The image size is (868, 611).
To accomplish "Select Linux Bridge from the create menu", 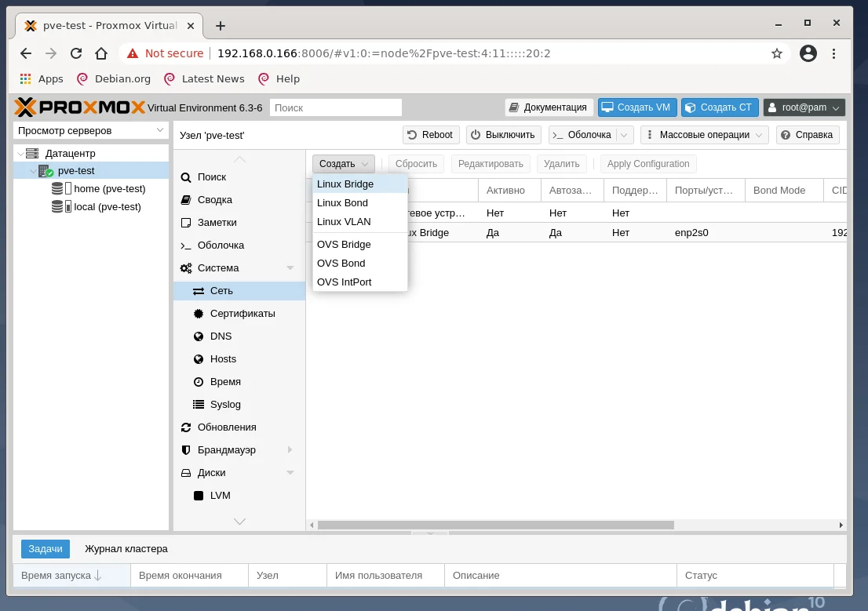I will pos(345,184).
